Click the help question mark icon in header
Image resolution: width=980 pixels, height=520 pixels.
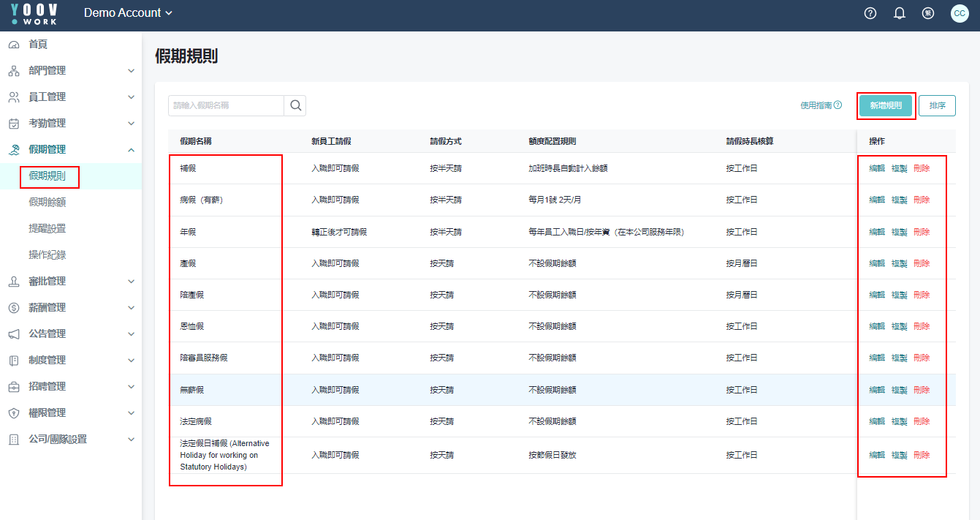[870, 13]
